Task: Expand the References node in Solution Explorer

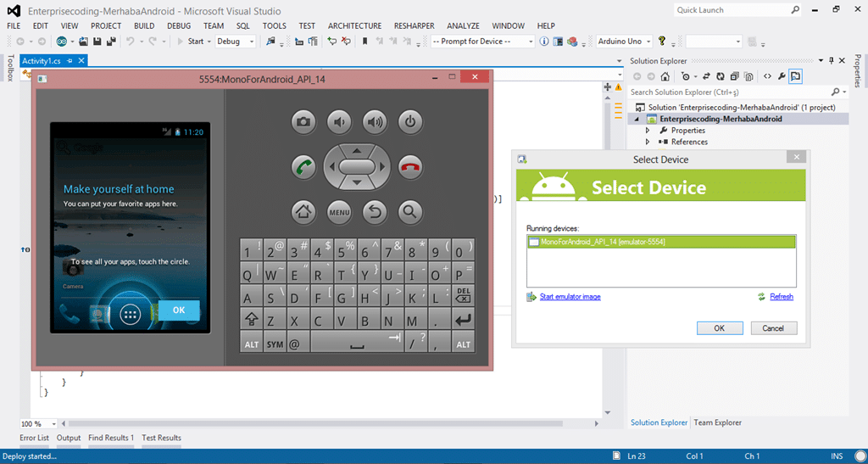Action: coord(648,143)
